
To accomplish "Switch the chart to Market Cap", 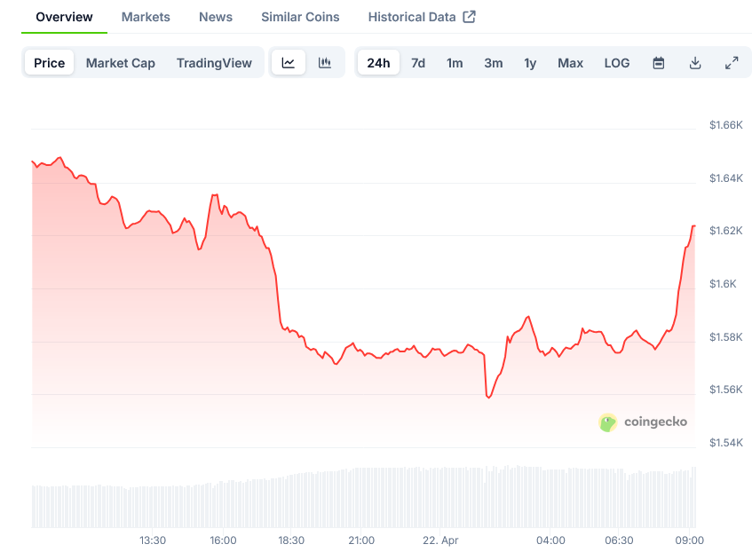I will point(120,63).
